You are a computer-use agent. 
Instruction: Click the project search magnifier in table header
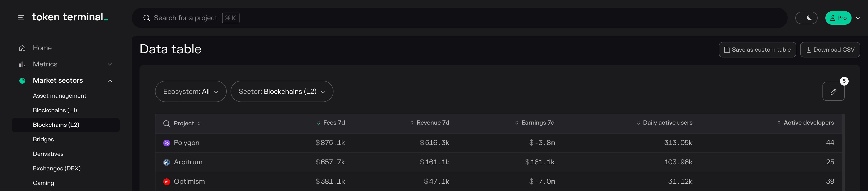pos(166,124)
